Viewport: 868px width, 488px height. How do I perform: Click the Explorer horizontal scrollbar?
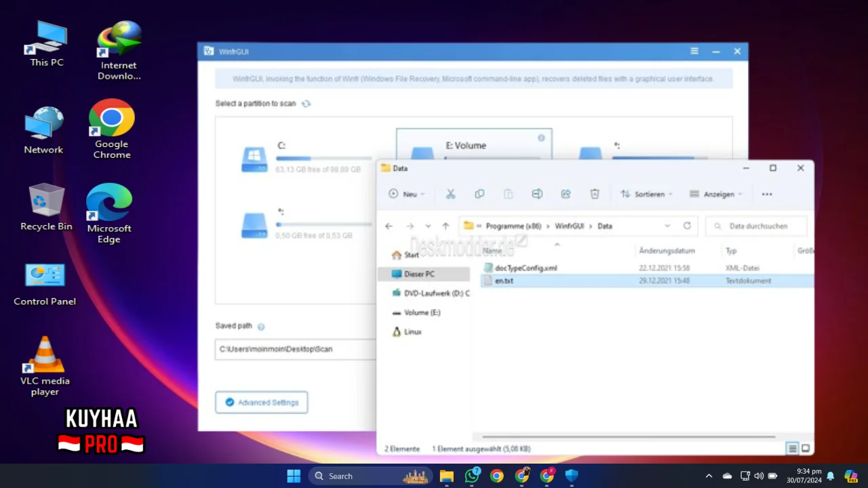(x=628, y=437)
